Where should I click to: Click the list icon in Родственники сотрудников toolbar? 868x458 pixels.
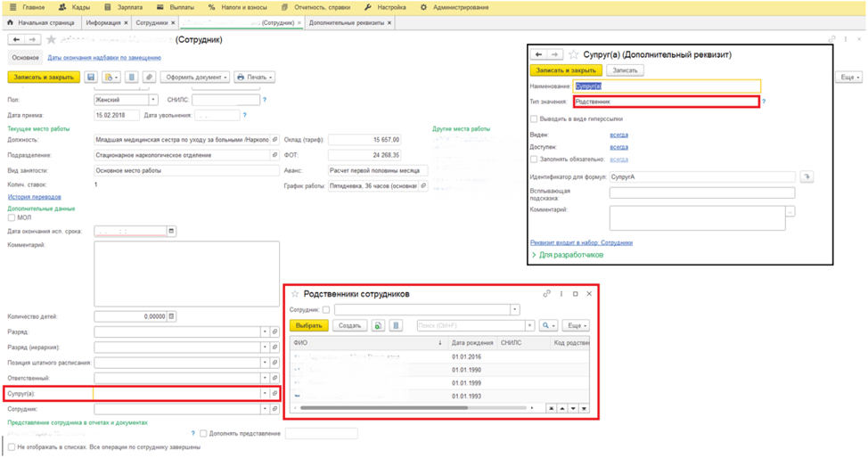(396, 325)
